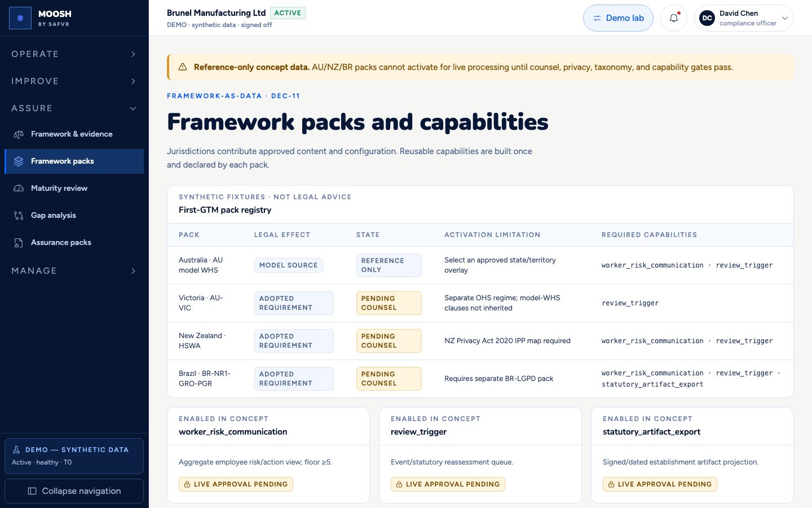812x508 pixels.
Task: Click lock icon on statutory_artifact_export approval badge
Action: pos(611,484)
